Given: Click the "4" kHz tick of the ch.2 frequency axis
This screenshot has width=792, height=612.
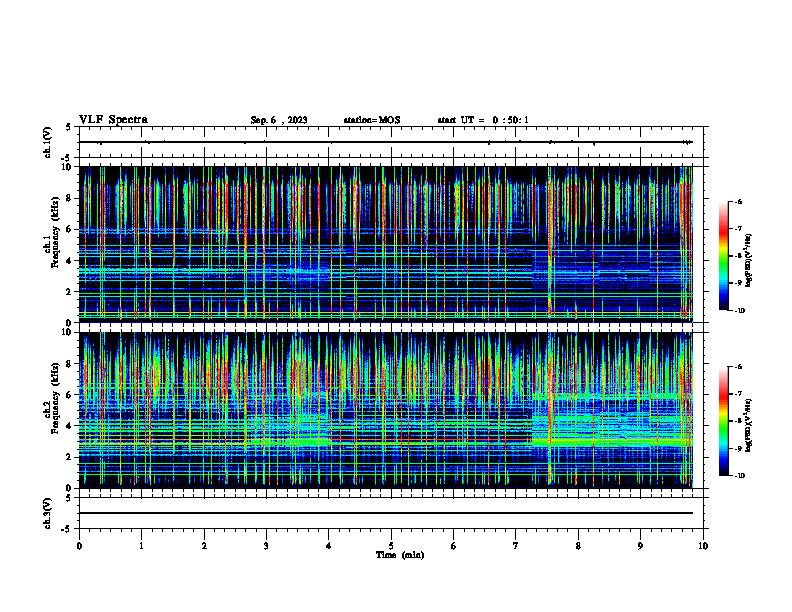Looking at the screenshot, I should pyautogui.click(x=70, y=426).
